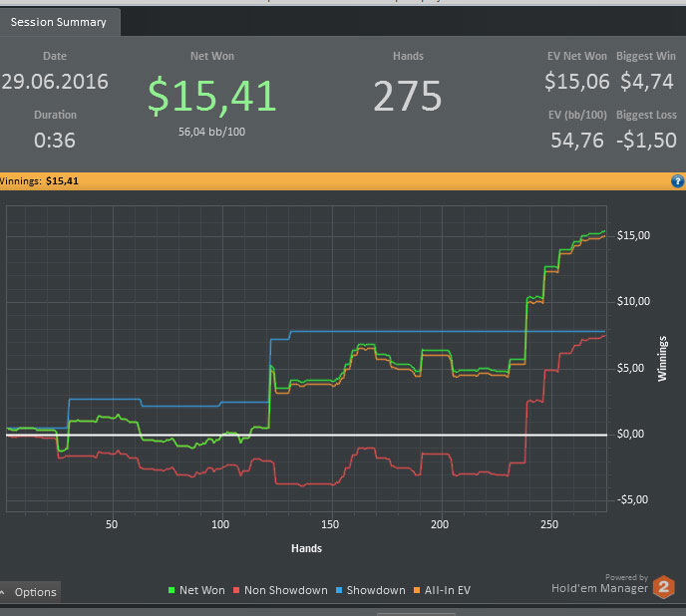This screenshot has width=686, height=616.
Task: Select the date 29.06.2016
Action: coord(55,82)
